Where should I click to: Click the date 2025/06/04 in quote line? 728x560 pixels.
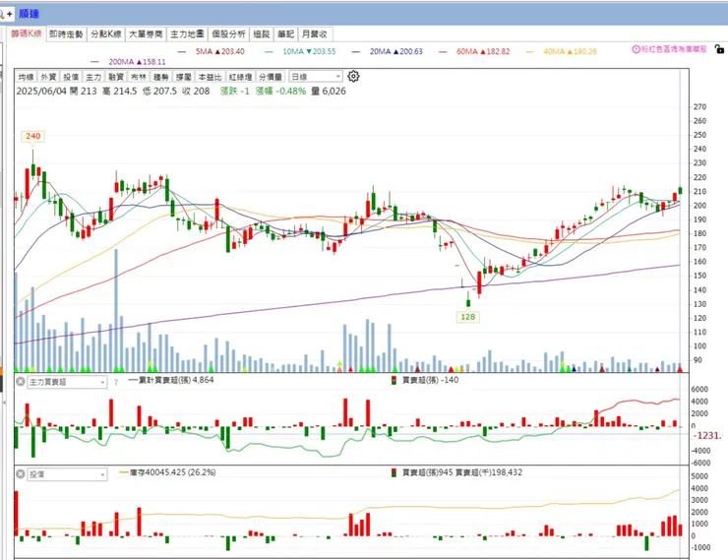[x=41, y=91]
